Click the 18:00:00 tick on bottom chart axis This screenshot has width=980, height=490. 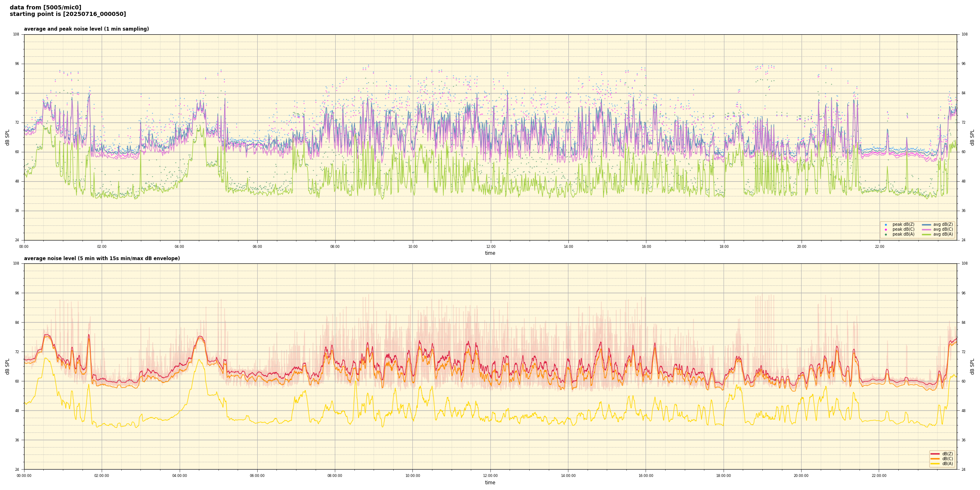(x=724, y=476)
